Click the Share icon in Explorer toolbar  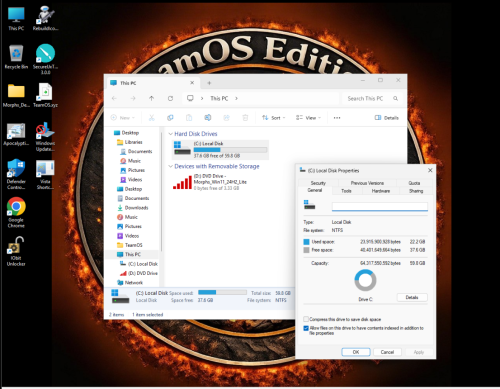pyautogui.click(x=226, y=118)
